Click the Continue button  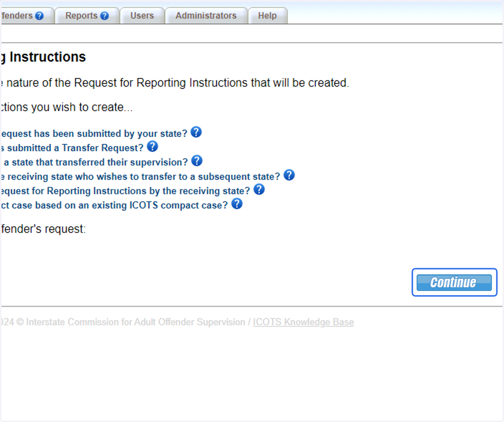click(x=454, y=282)
